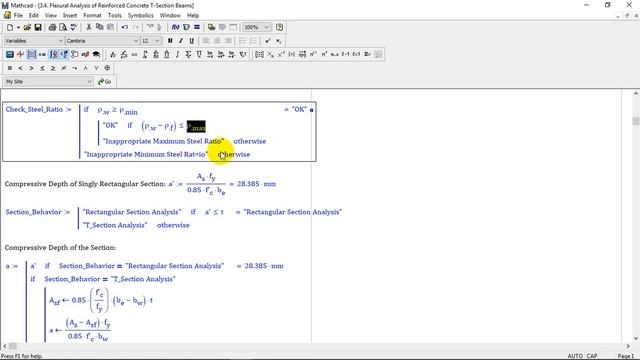Viewport: 640px width, 360px height.
Task: Insert the determinant operator
Action: coord(291,54)
